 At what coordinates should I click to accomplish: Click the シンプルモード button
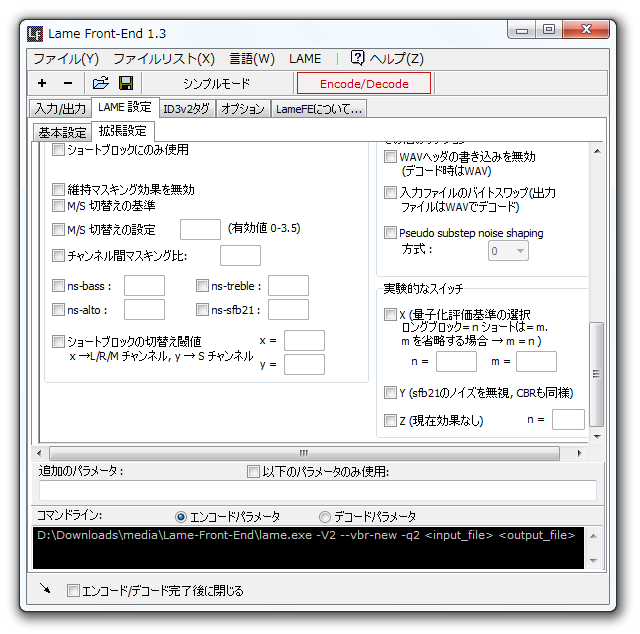point(216,83)
